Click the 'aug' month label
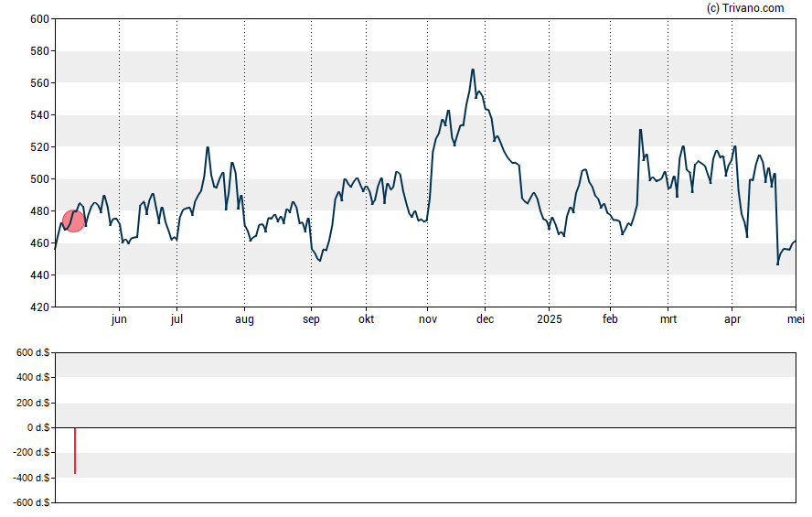The width and height of the screenshot is (812, 517). 244,319
